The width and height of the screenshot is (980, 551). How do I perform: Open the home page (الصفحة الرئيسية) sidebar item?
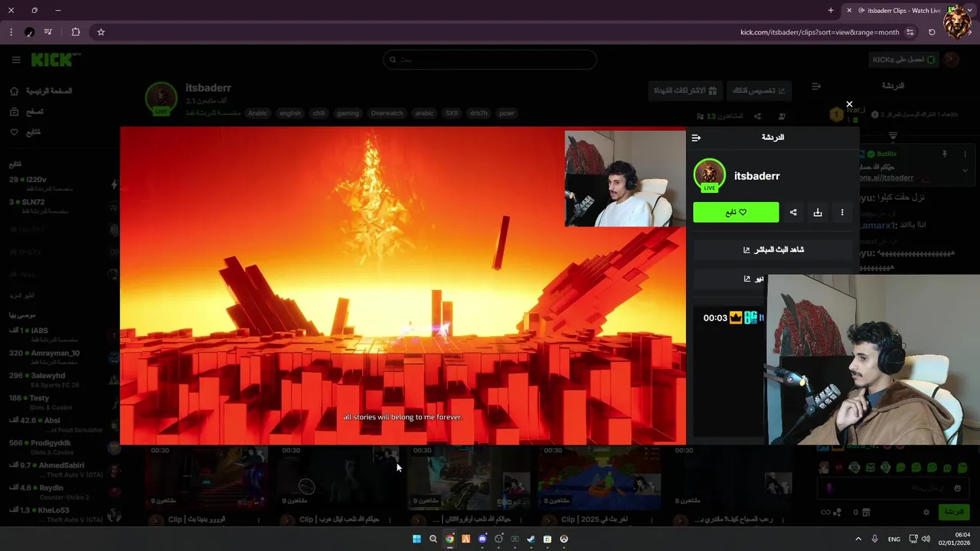pyautogui.click(x=42, y=91)
